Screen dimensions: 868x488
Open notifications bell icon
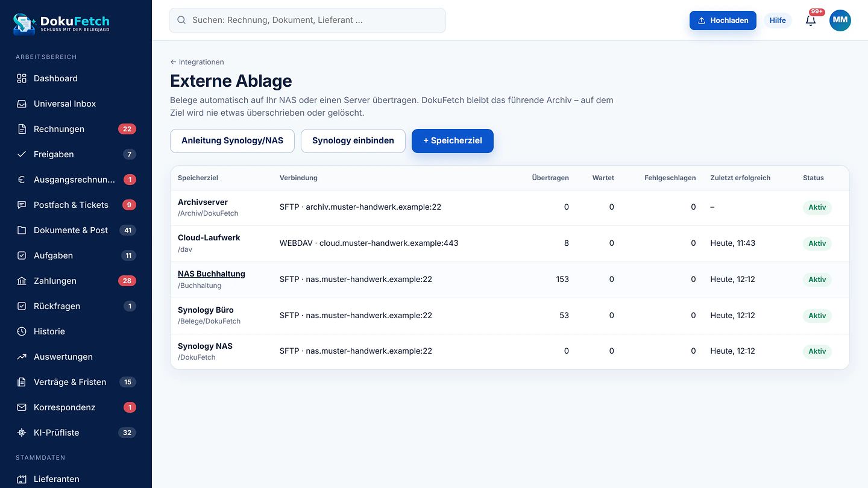[x=811, y=20]
